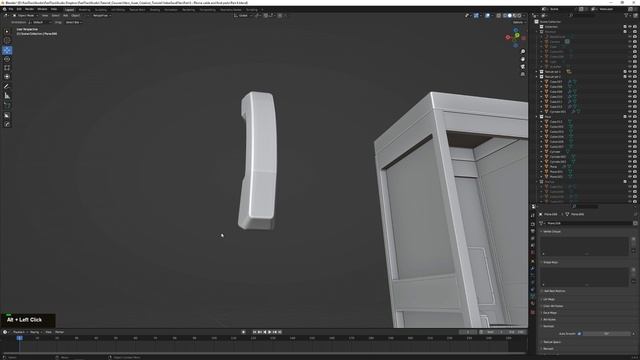Collapse Texture set 2 collection
The height and width of the screenshot is (360, 640).
[537, 76]
